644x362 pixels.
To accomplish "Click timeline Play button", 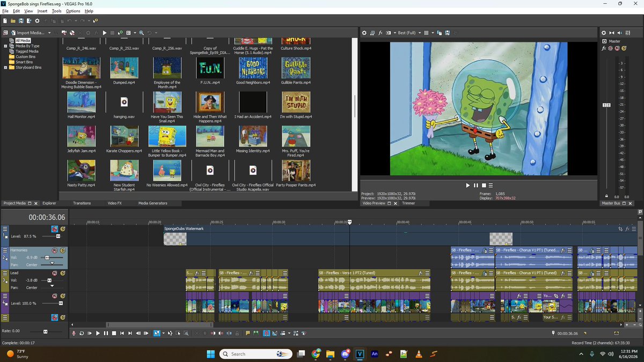I will click(x=98, y=333).
